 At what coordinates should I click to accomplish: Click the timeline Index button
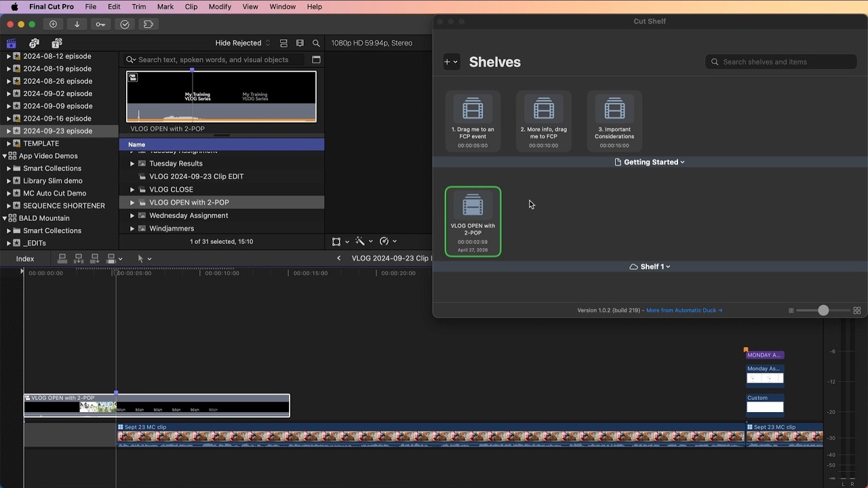tap(25, 259)
